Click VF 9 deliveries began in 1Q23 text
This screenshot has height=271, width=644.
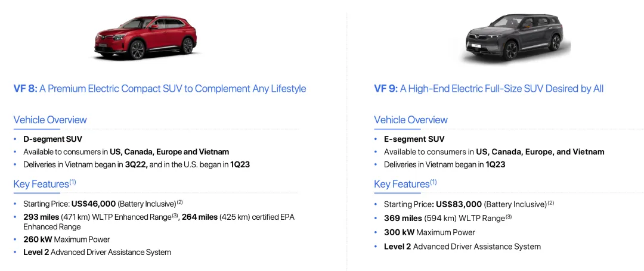click(x=444, y=164)
